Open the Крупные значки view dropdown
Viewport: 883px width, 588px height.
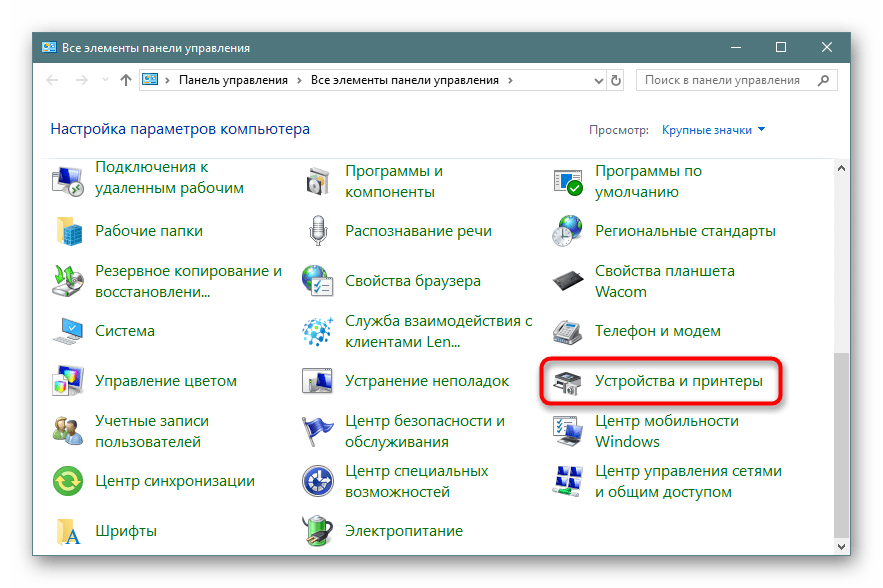(708, 129)
